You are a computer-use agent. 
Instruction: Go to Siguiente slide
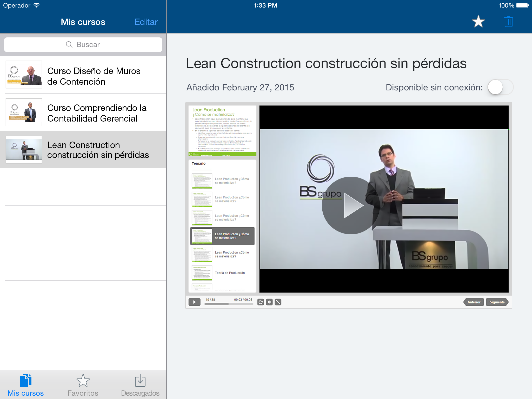coord(497,302)
